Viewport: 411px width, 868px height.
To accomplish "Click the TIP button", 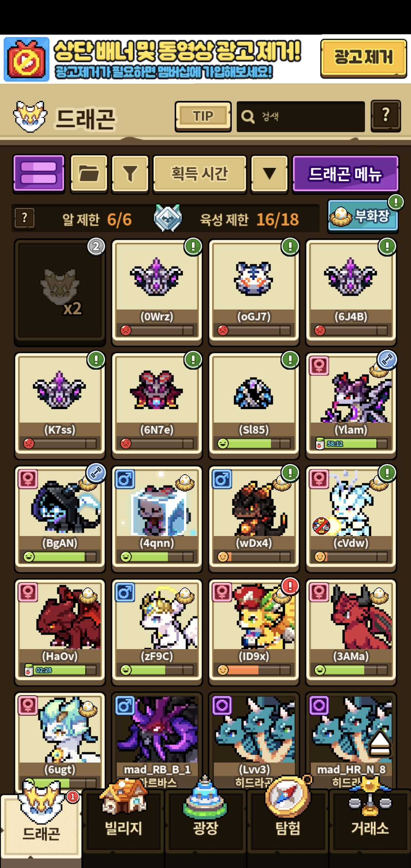I will click(x=203, y=116).
